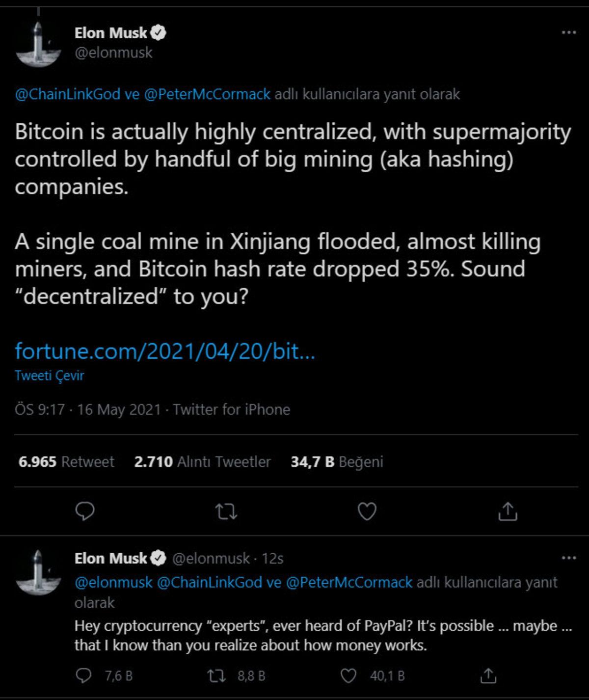Click the @elonmusk mention in the reply tweet
The height and width of the screenshot is (700, 589).
[x=113, y=583]
